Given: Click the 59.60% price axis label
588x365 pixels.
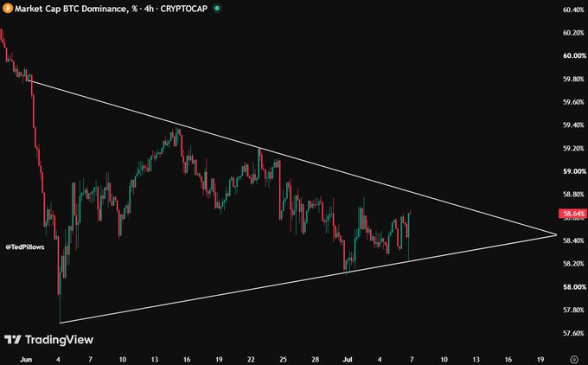Looking at the screenshot, I should click(574, 102).
